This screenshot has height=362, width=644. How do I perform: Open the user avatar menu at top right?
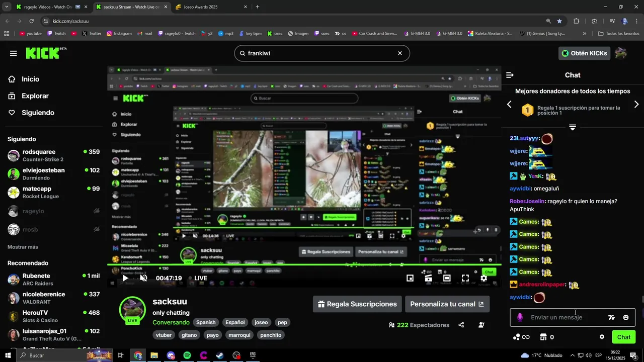coord(621,53)
